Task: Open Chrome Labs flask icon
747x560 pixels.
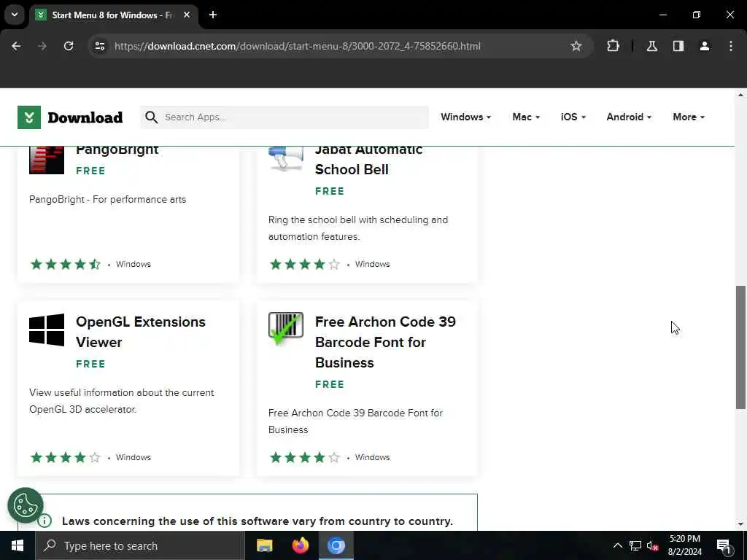Action: pyautogui.click(x=651, y=46)
